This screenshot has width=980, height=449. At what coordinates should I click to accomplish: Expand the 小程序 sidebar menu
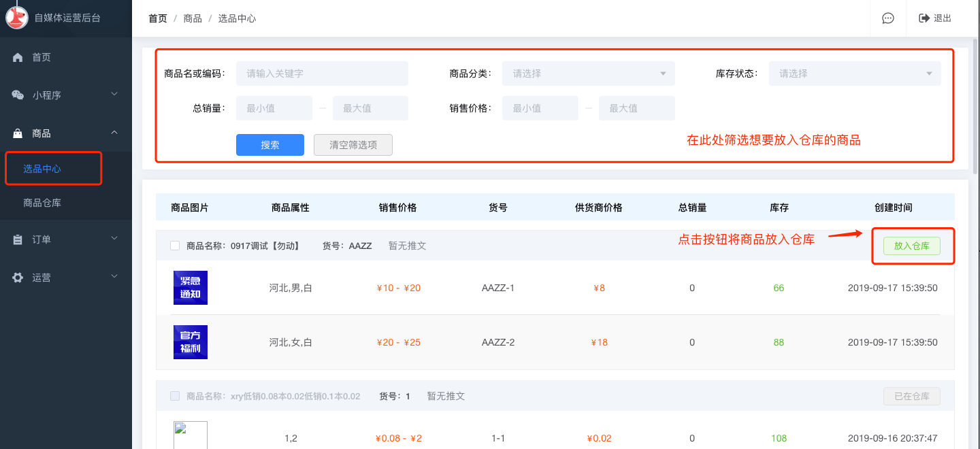tap(66, 95)
